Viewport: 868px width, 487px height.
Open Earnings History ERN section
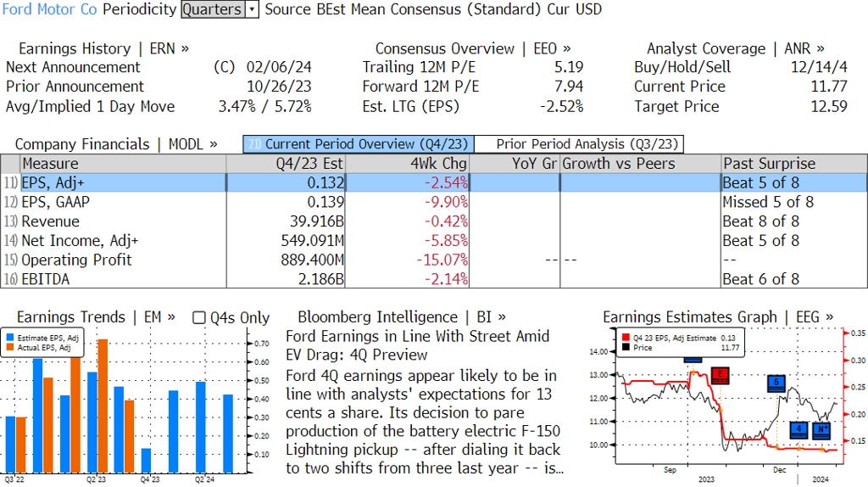click(x=103, y=48)
